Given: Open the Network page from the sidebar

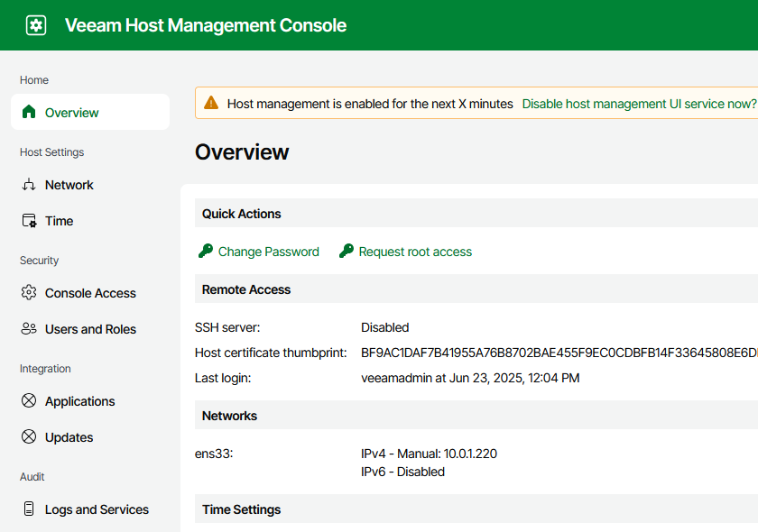Looking at the screenshot, I should click(x=69, y=184).
